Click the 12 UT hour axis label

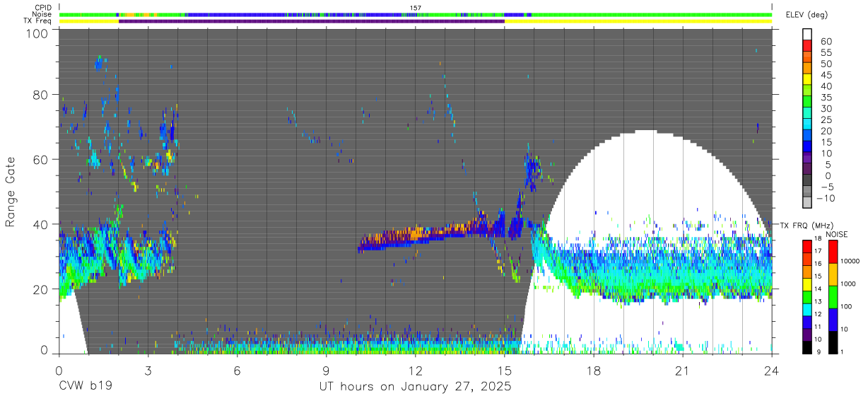(416, 371)
